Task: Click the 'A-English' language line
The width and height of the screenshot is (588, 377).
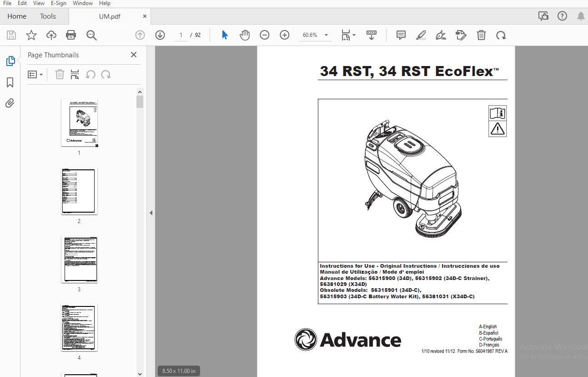Action: pyautogui.click(x=488, y=326)
